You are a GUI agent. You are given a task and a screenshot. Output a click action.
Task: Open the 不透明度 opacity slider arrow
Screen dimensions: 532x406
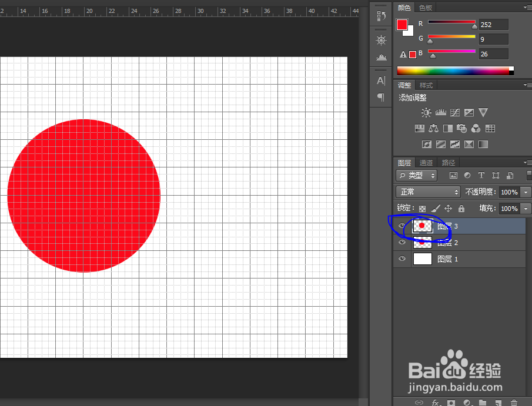[x=526, y=192]
